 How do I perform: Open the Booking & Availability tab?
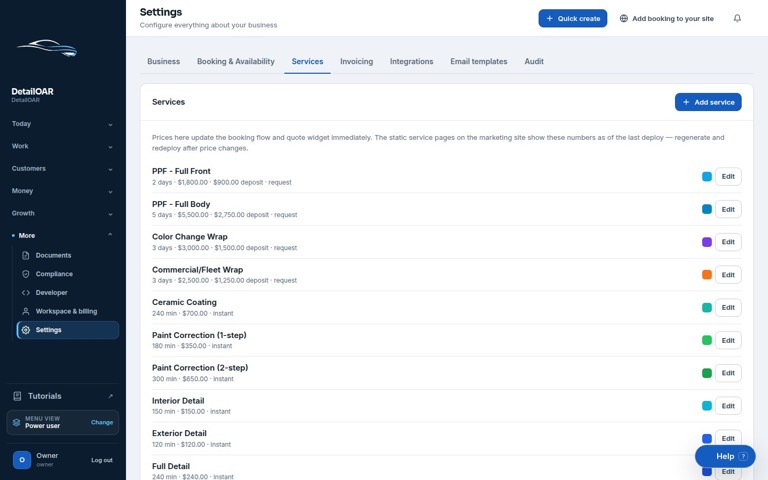tap(236, 61)
